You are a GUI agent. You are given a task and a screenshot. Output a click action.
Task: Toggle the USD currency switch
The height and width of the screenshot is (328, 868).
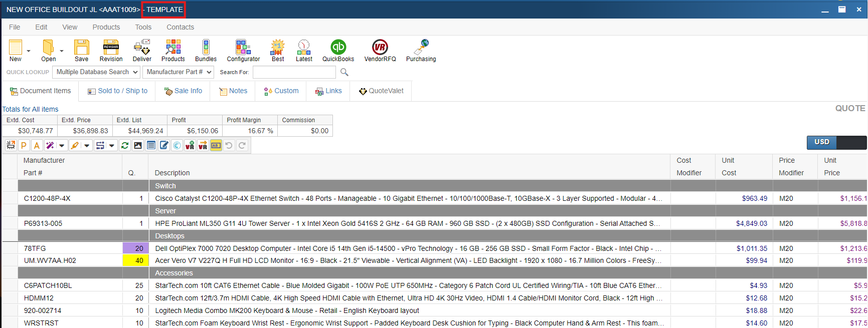coord(836,142)
